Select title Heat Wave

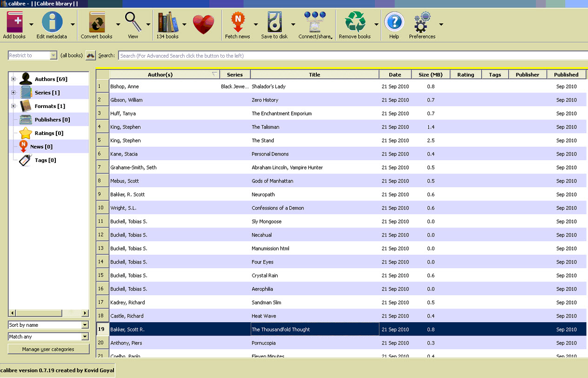coord(265,316)
